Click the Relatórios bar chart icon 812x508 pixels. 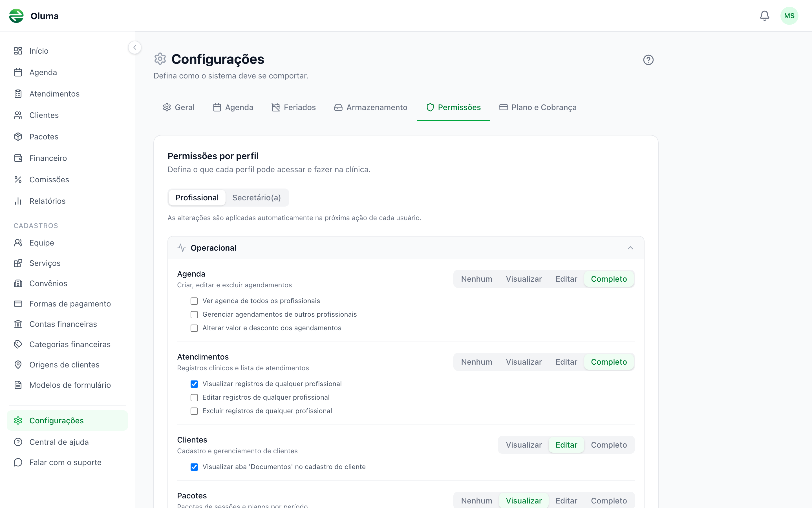pos(18,201)
